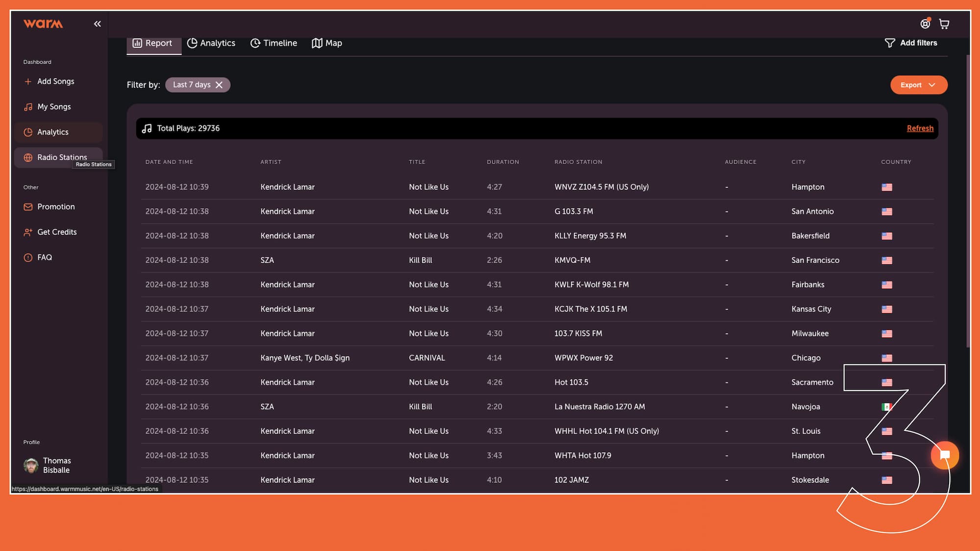980x551 pixels.
Task: Open the shopping cart icon
Action: click(x=944, y=24)
